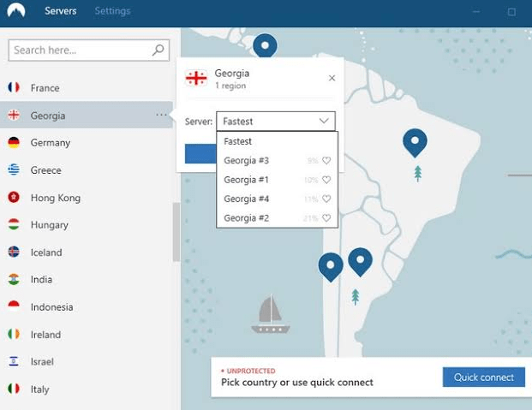The width and height of the screenshot is (532, 410).
Task: Choose Georgia #4 from server list
Action: point(247,199)
